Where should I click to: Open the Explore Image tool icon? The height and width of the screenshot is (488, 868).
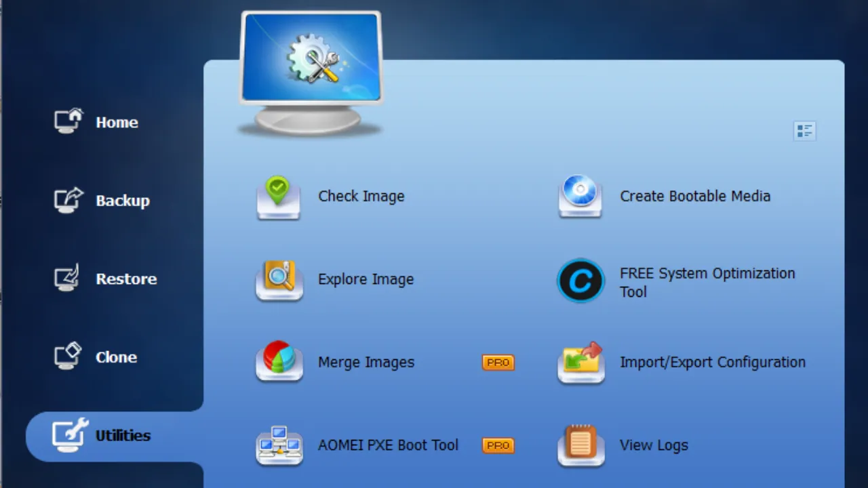tap(279, 280)
